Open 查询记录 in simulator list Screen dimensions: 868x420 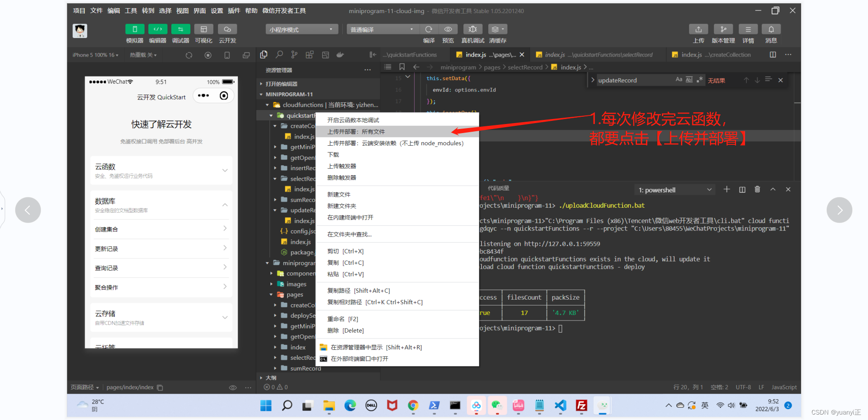click(161, 268)
